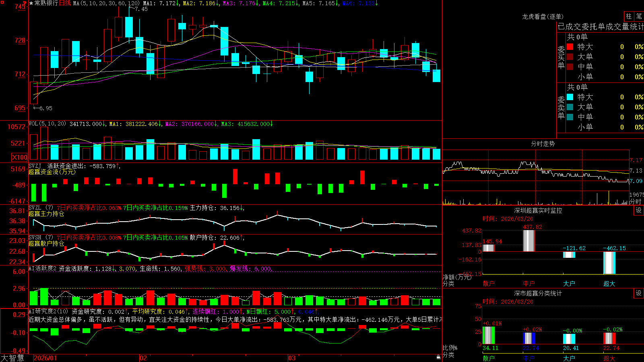644x362 pixels.
Task: Click the 主力持仓: 36.156 value
Action: (x=216, y=208)
